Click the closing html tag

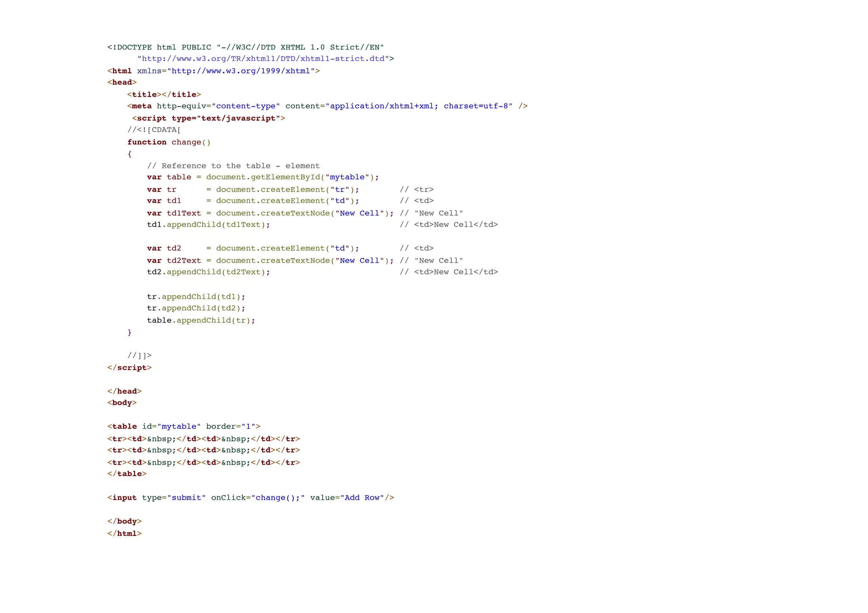125,533
